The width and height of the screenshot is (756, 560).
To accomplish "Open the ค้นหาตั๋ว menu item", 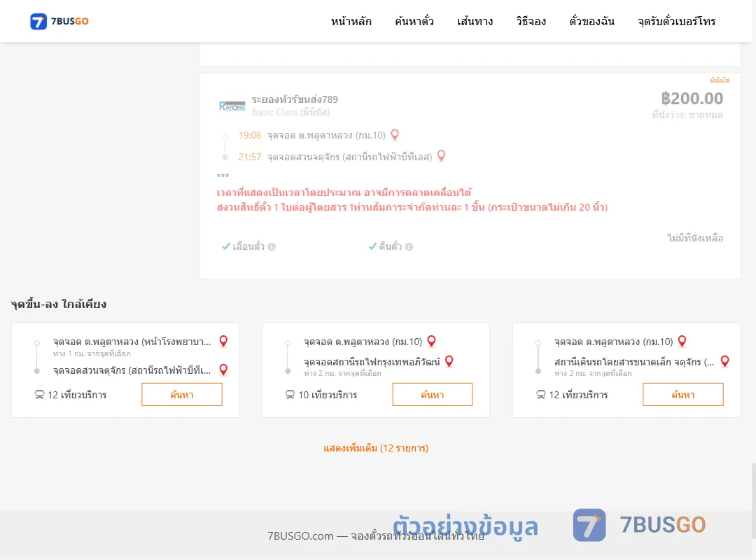I will tap(414, 21).
